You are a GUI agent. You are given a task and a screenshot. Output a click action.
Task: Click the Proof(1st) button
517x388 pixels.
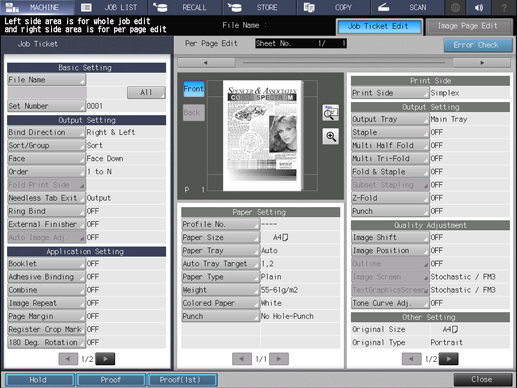click(x=182, y=380)
